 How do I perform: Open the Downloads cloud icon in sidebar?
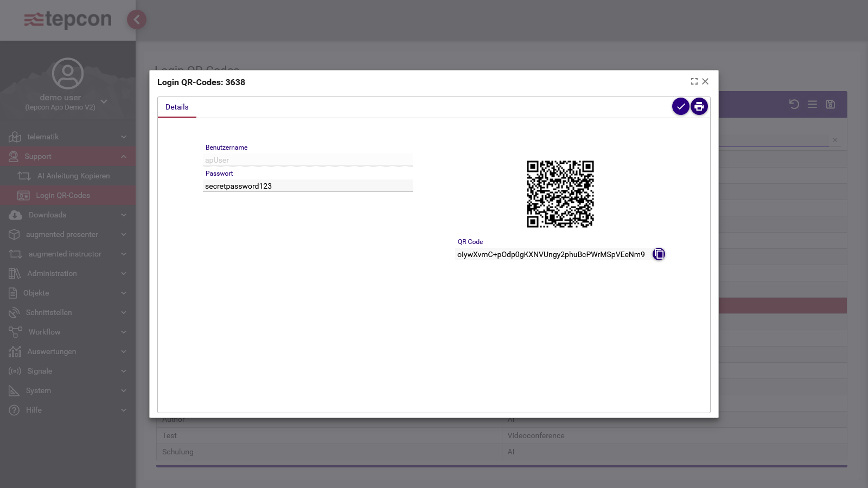point(14,215)
